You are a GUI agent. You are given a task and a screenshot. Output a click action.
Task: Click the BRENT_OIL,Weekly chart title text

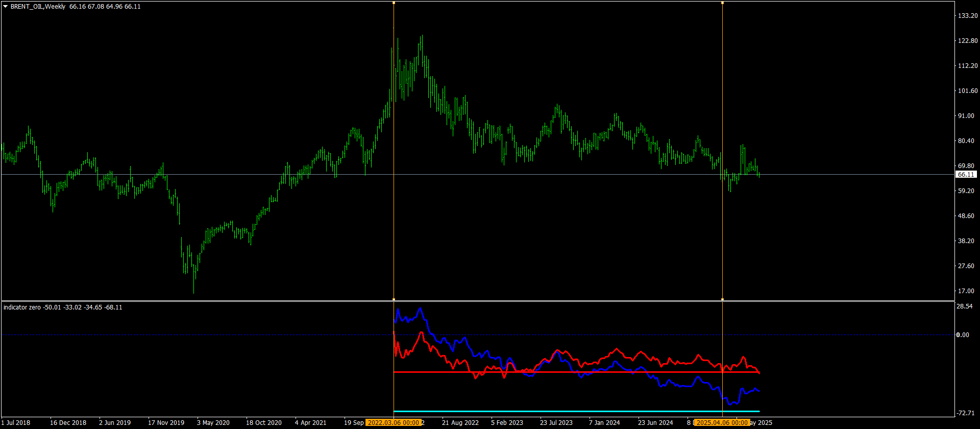click(38, 7)
